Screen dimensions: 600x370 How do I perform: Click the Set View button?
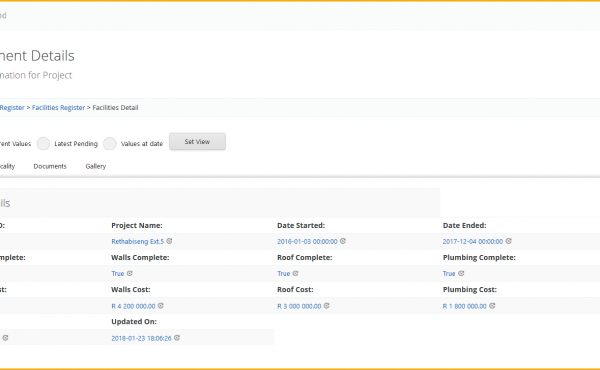click(x=197, y=142)
